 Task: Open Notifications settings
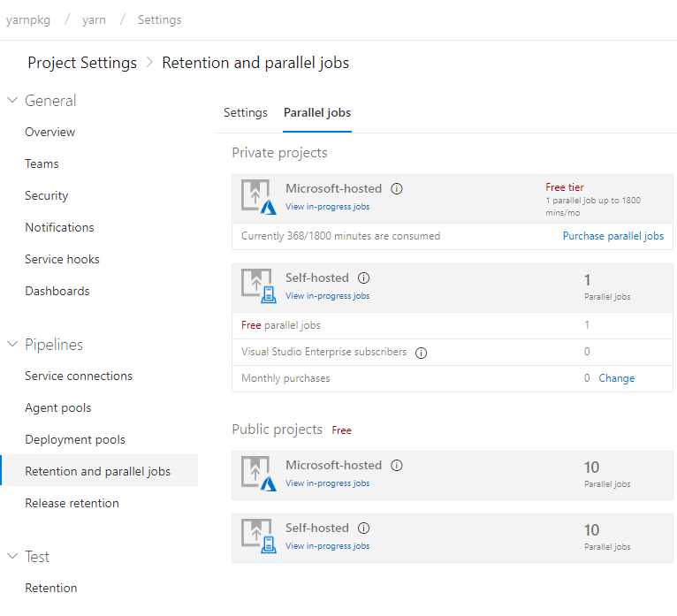click(x=59, y=227)
